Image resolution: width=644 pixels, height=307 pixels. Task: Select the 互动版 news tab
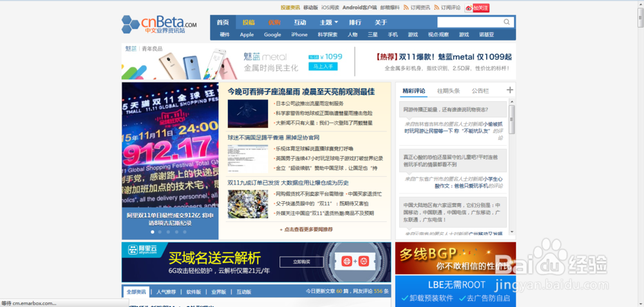pos(244,292)
